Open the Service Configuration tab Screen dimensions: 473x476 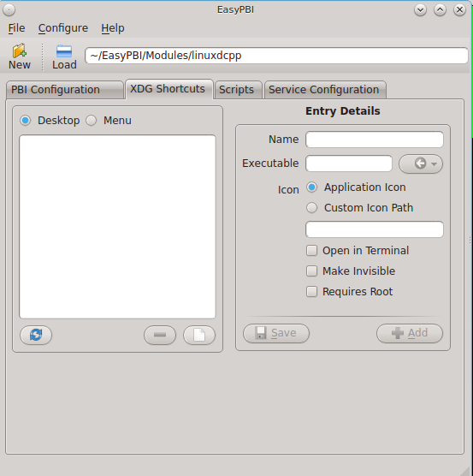pyautogui.click(x=325, y=90)
